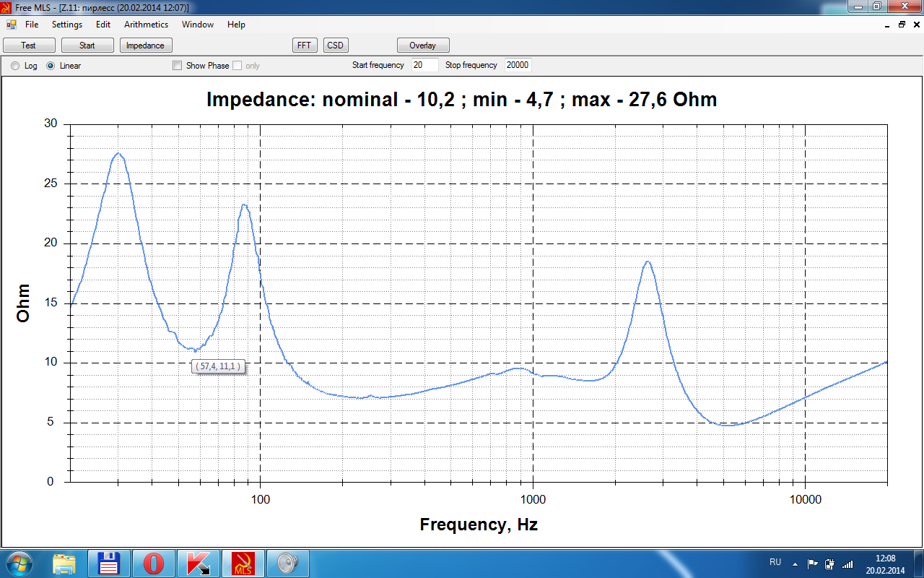
Task: Open Action Center flag in system tray
Action: click(x=812, y=564)
